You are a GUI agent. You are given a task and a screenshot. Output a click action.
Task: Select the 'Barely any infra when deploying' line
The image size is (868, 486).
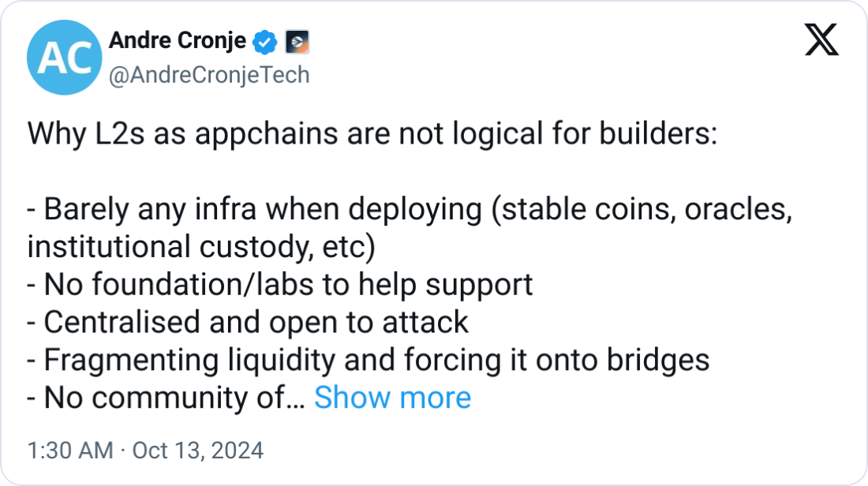[x=410, y=210]
